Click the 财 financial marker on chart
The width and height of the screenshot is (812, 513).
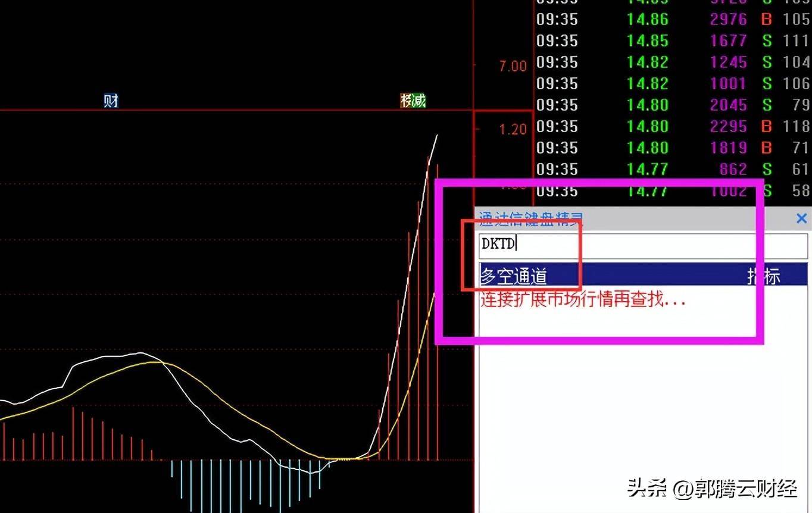[x=111, y=101]
